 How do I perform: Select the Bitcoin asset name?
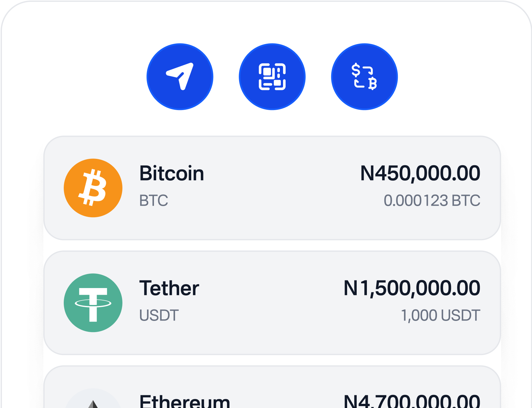(171, 174)
